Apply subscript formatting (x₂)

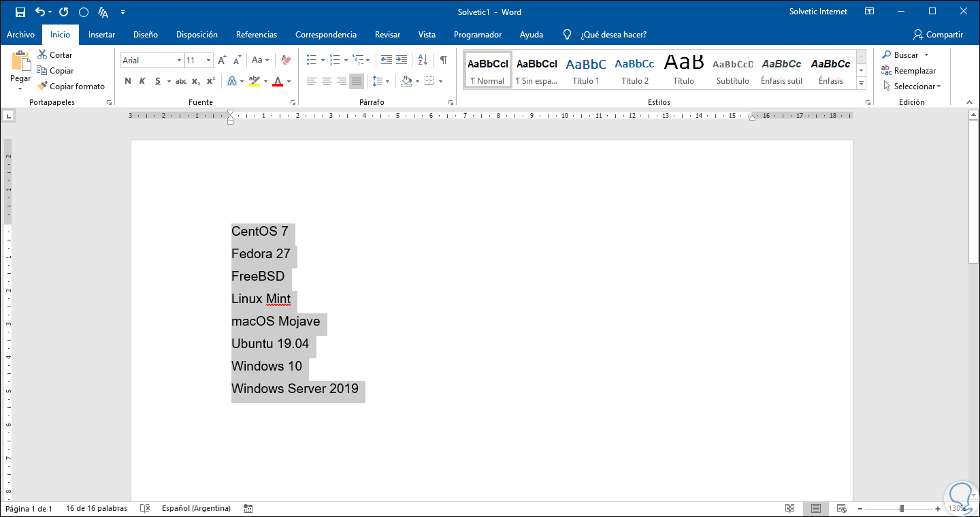[196, 81]
